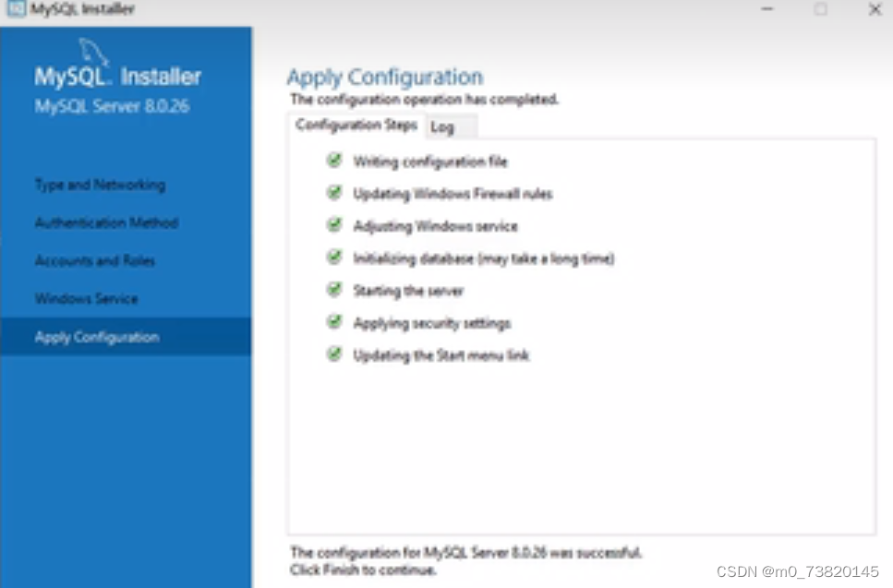Click 'Applying security settings' step text

[432, 324]
